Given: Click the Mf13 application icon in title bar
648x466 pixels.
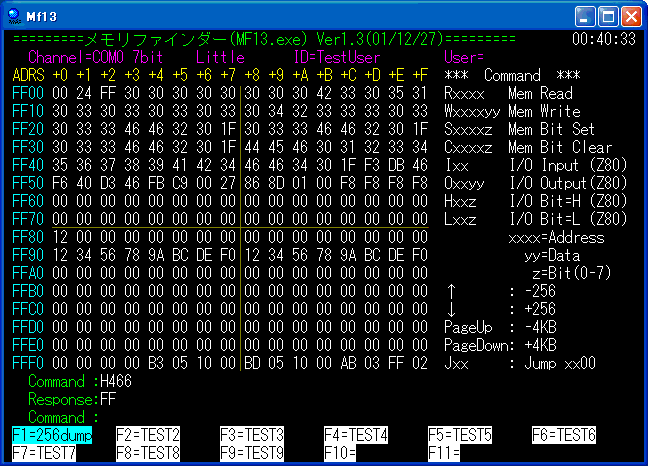Looking at the screenshot, I should (x=15, y=15).
